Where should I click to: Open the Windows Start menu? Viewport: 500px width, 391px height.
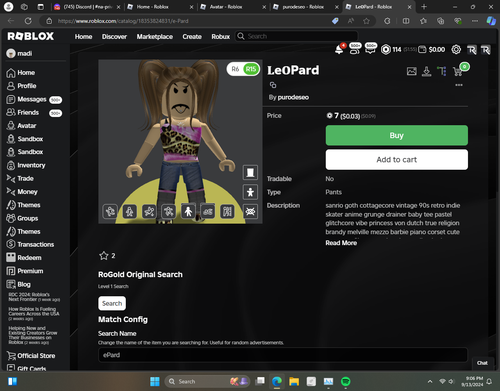click(x=155, y=381)
